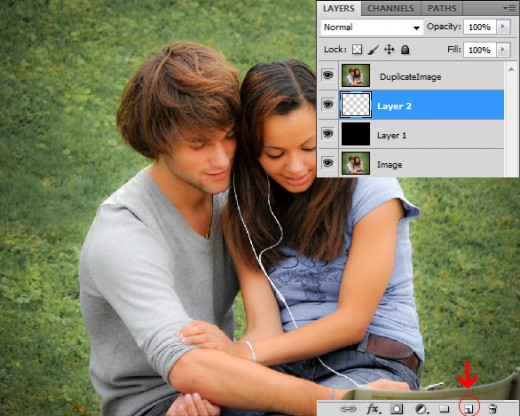Screen dimensions: 520x416
Task: Select the Layers tab
Action: click(339, 8)
